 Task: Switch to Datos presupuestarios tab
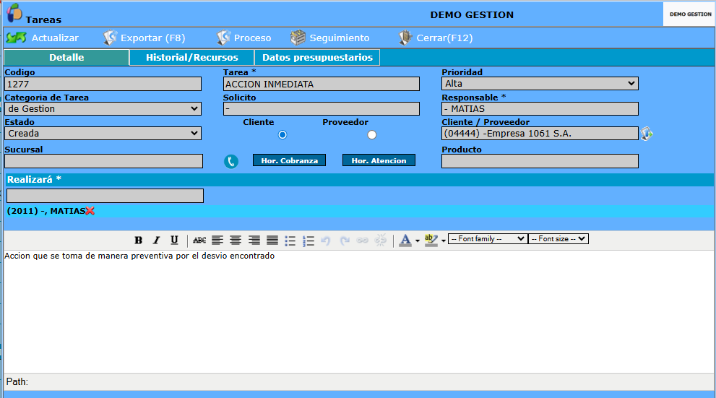317,58
